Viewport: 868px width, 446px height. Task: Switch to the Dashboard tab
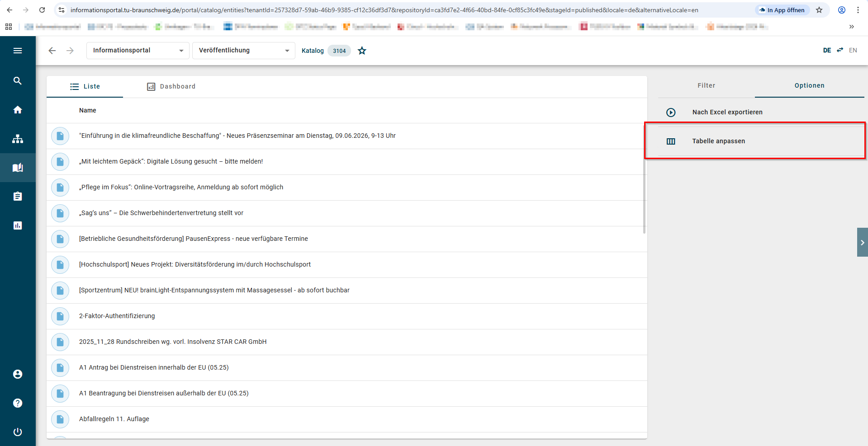point(171,86)
